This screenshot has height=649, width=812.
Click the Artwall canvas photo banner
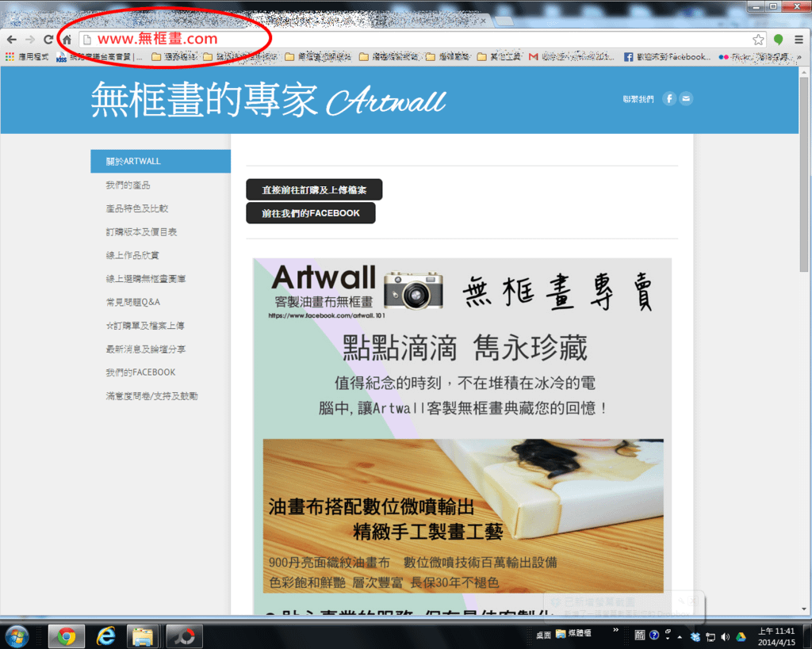pos(463,515)
